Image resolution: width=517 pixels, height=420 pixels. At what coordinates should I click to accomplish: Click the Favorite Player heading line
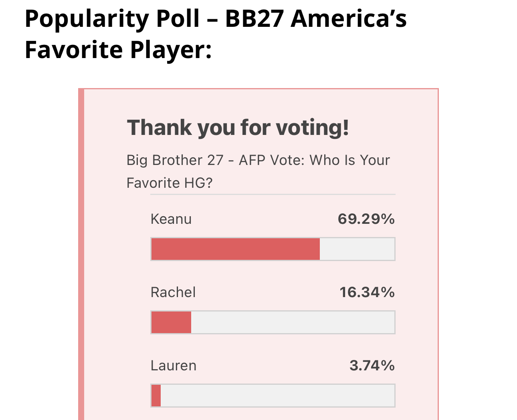click(118, 50)
